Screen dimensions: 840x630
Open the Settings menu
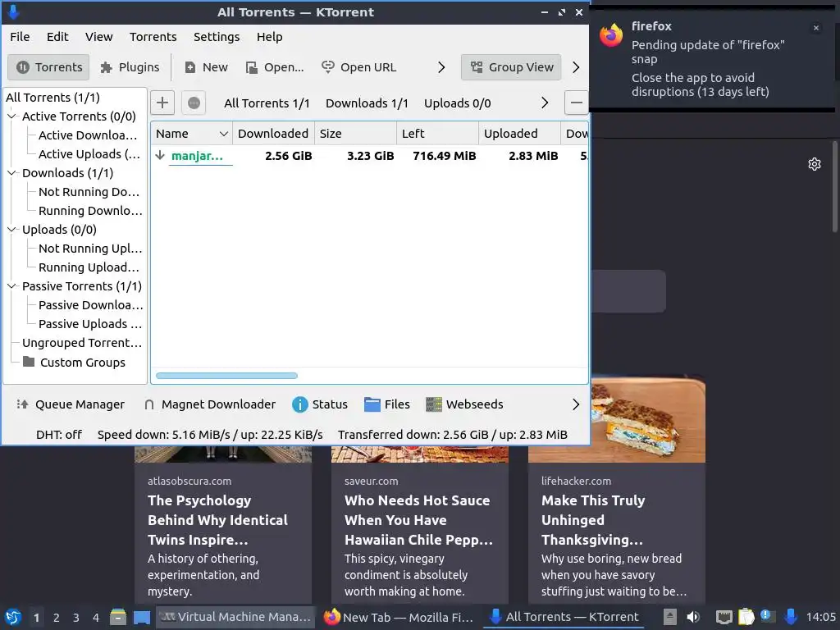click(217, 37)
